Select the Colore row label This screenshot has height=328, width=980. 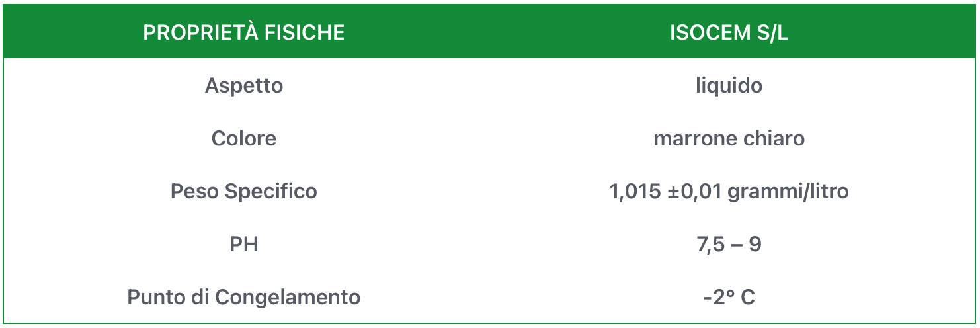pos(244,138)
